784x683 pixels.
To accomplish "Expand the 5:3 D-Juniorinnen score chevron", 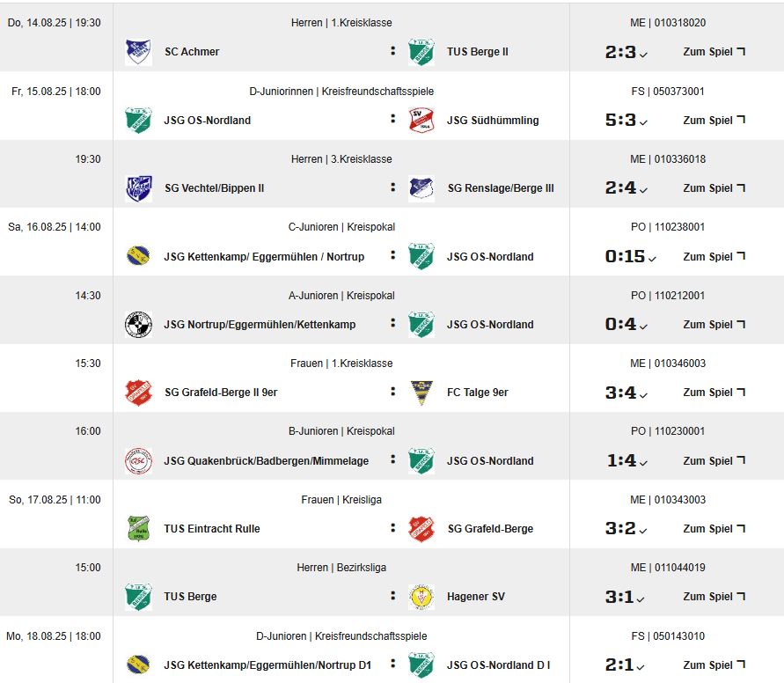I will click(x=643, y=122).
